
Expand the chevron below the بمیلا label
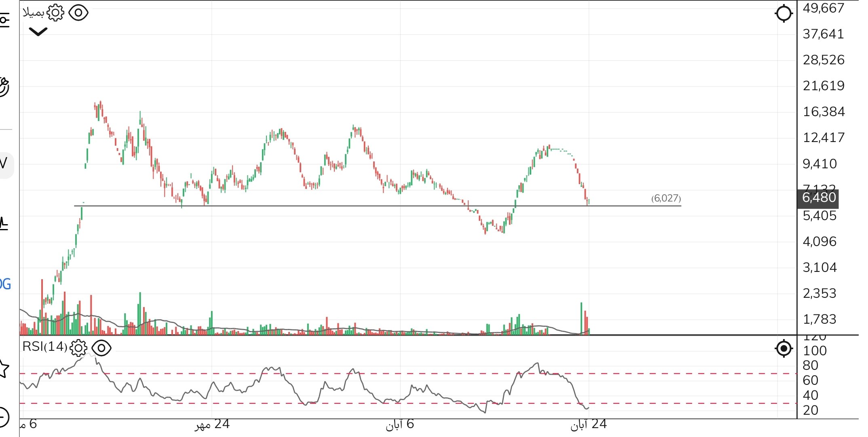coord(38,32)
